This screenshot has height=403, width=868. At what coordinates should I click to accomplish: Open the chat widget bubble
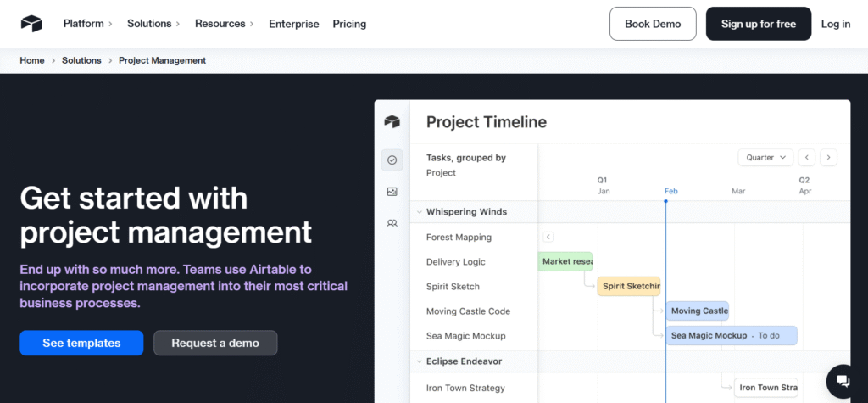tap(843, 380)
